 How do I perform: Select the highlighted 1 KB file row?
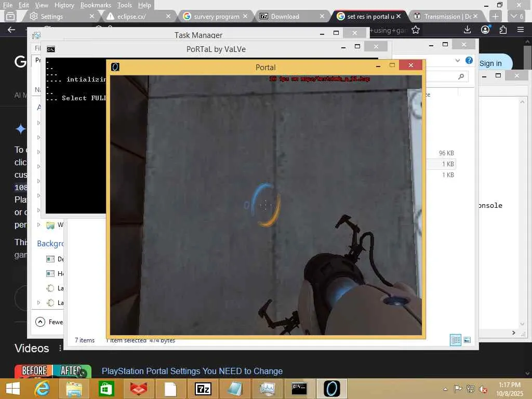pyautogui.click(x=441, y=164)
